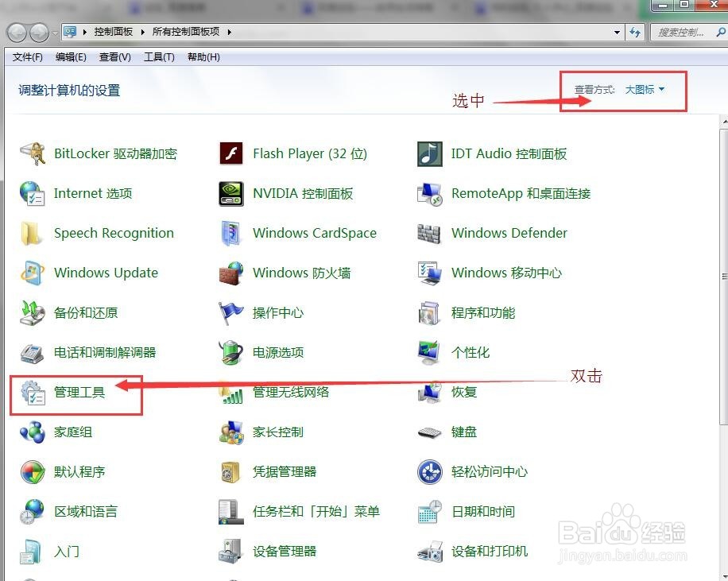This screenshot has height=581, width=728.
Task: Click the vertical scrollbar thumb
Action: click(723, 277)
